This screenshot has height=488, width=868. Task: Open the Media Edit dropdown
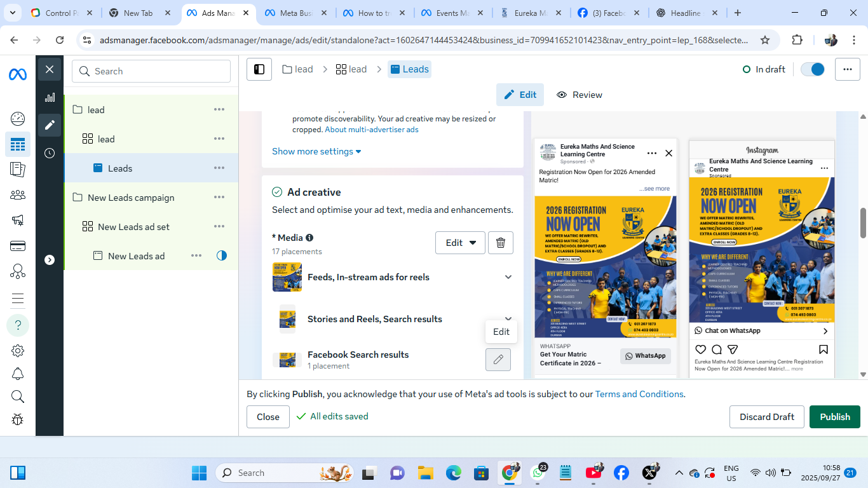click(460, 243)
